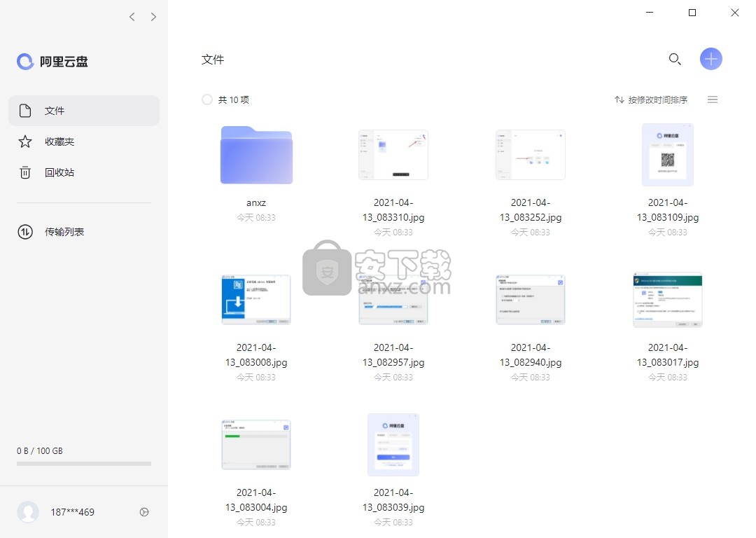
Task: Select the 2021-04-13_083039.jpg login image
Action: point(393,445)
